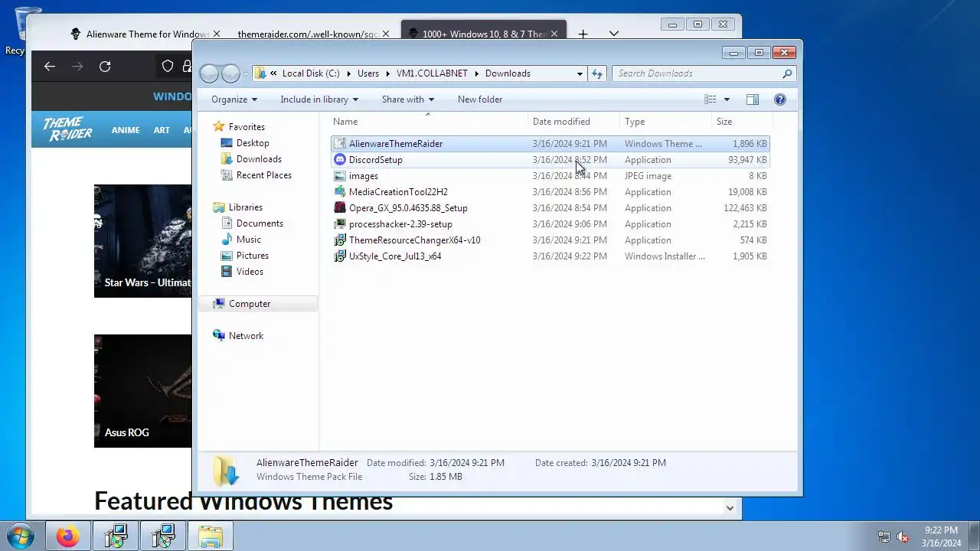Click the Firefox taskbar icon
This screenshot has width=980, height=551.
tap(67, 536)
